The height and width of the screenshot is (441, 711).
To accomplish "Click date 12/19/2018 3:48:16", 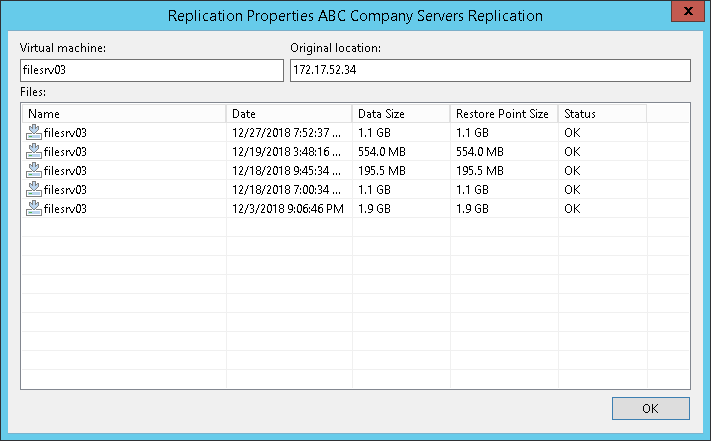I will pyautogui.click(x=286, y=152).
